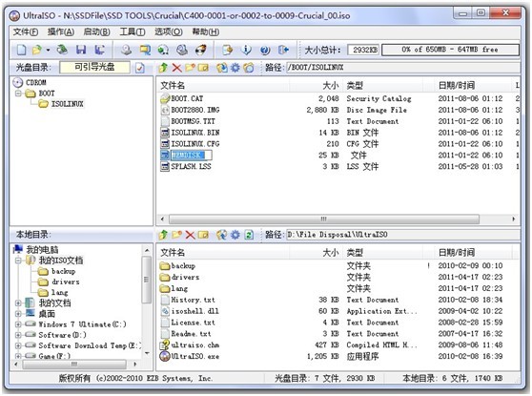532x396 pixels.
Task: Click the Make CD/DVD image icon
Action: 126,50
